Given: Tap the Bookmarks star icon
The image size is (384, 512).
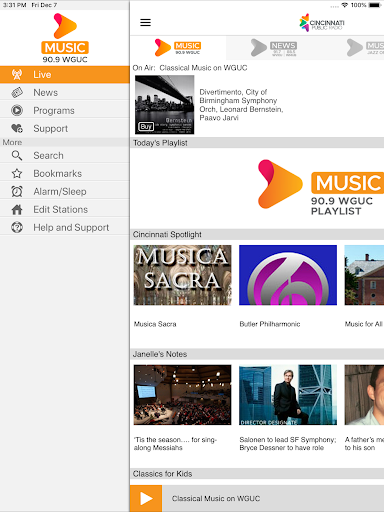Looking at the screenshot, I should 17,173.
